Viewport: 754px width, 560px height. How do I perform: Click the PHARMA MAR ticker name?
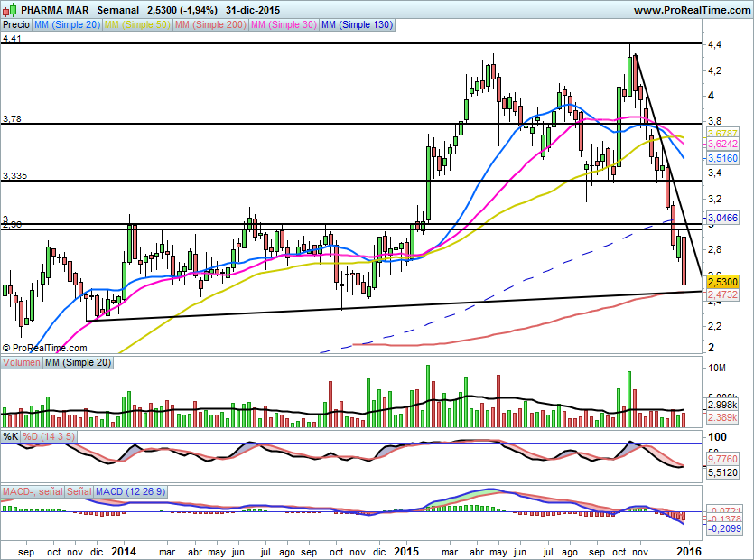[52, 10]
